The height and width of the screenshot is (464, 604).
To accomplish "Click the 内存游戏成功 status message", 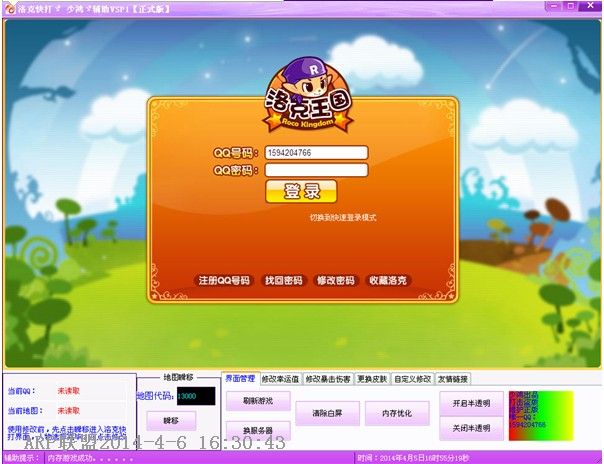I will coord(90,458).
